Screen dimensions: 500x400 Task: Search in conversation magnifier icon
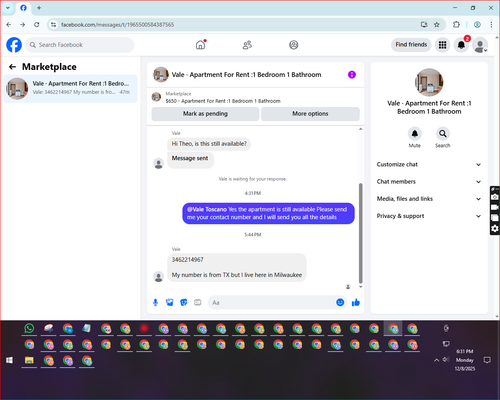443,134
